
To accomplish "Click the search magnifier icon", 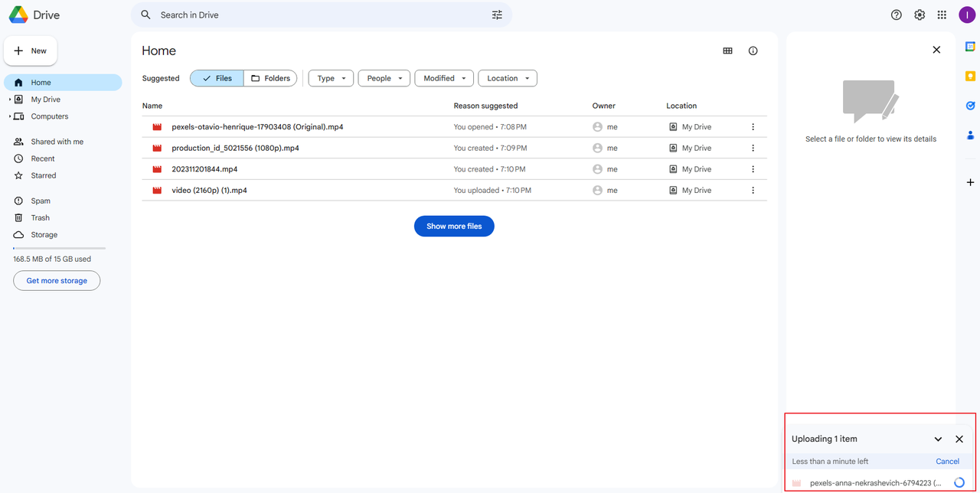I will pos(145,15).
